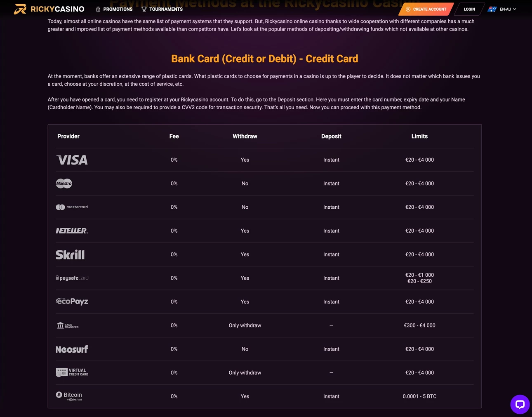Click the Neteller logo in table
The width and height of the screenshot is (532, 417).
coord(72,231)
